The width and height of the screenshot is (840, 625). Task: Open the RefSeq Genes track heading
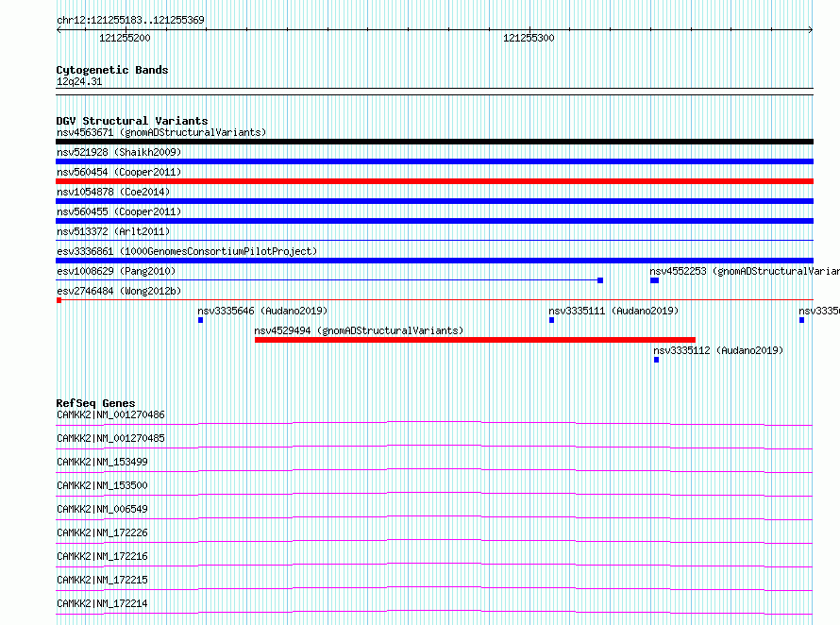95,403
